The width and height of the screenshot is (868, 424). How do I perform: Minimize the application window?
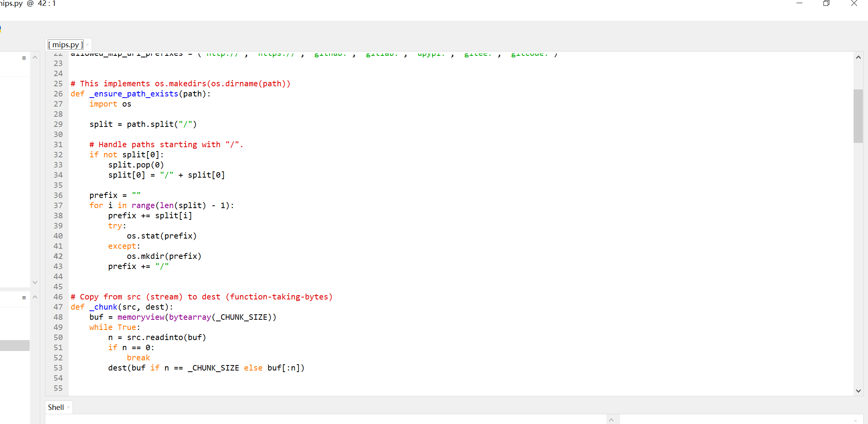pyautogui.click(x=799, y=4)
